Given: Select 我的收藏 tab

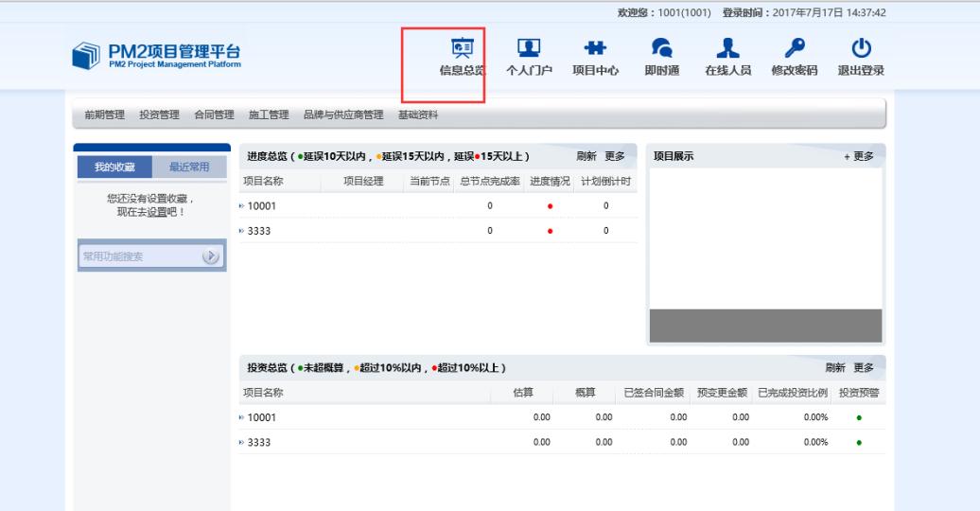Looking at the screenshot, I should pyautogui.click(x=114, y=167).
